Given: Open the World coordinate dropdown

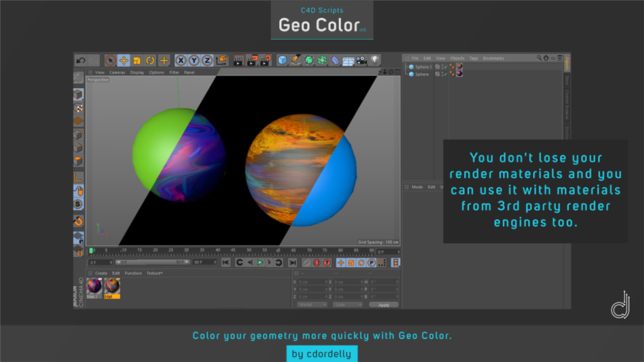Looking at the screenshot, I should pos(312,305).
